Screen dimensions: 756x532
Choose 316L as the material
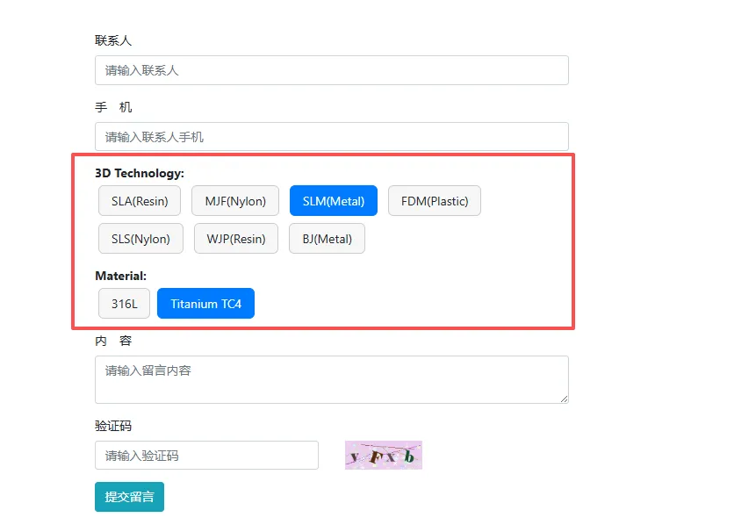tap(125, 304)
